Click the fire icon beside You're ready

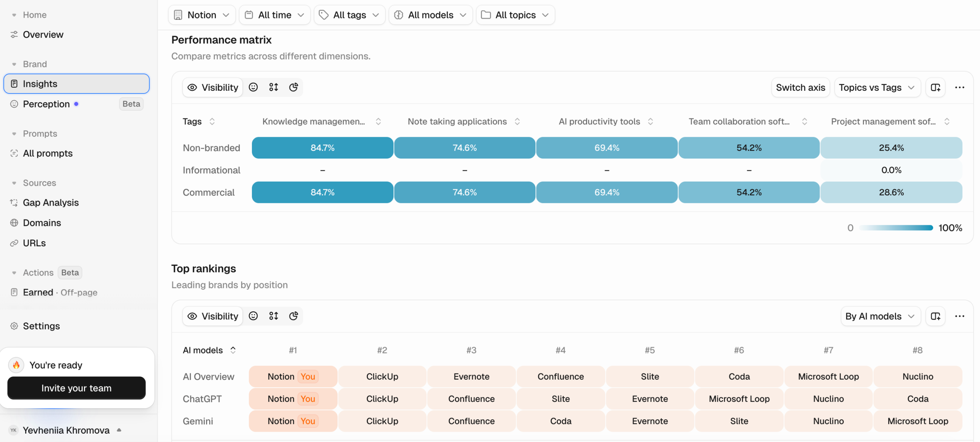tap(16, 365)
